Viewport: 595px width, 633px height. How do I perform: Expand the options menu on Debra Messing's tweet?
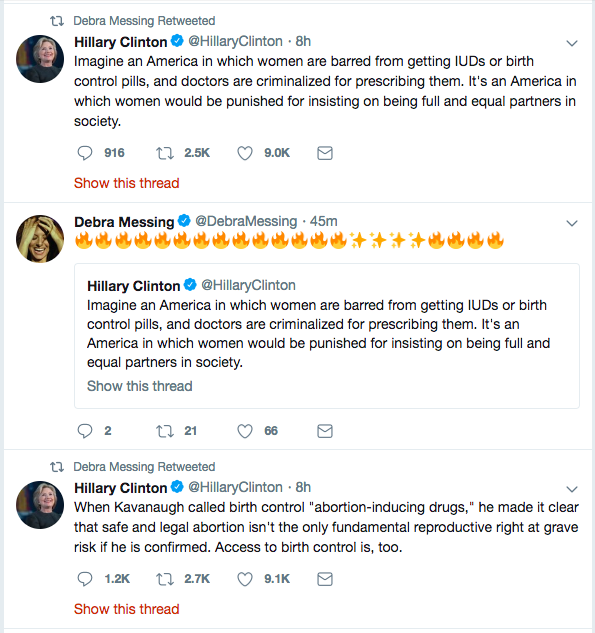coord(572,223)
